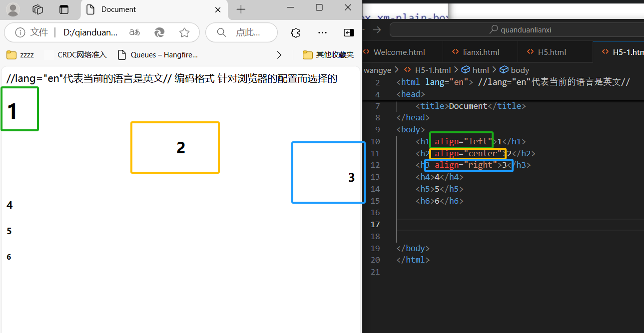The height and width of the screenshot is (333, 644).
Task: Click the html breadcrumb symbol
Action: [x=475, y=70]
